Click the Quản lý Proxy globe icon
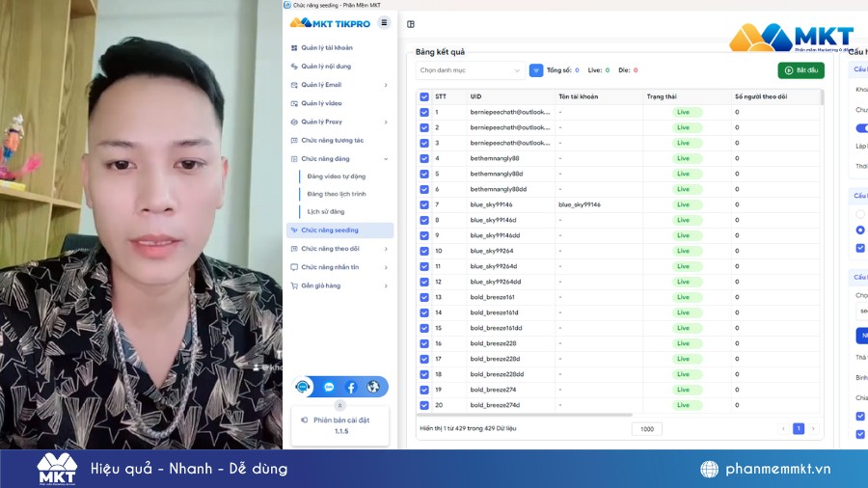Screen dimensions: 868x488 [x=294, y=122]
